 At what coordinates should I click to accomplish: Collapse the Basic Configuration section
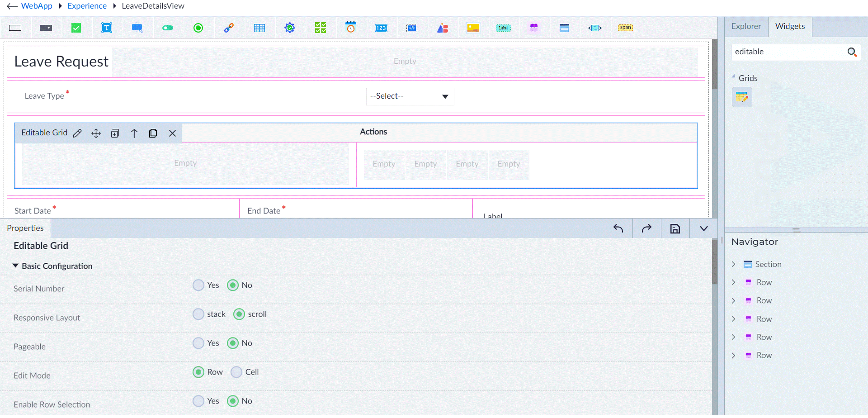point(15,266)
